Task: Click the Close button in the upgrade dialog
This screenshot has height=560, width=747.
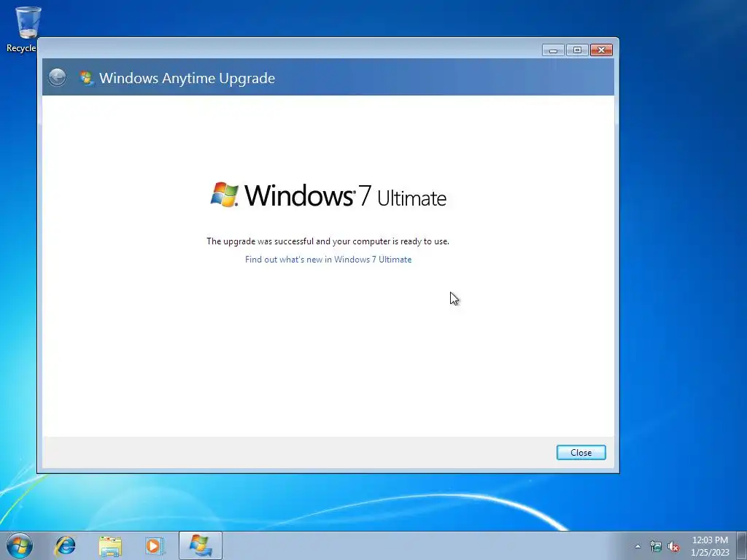Action: pyautogui.click(x=581, y=452)
